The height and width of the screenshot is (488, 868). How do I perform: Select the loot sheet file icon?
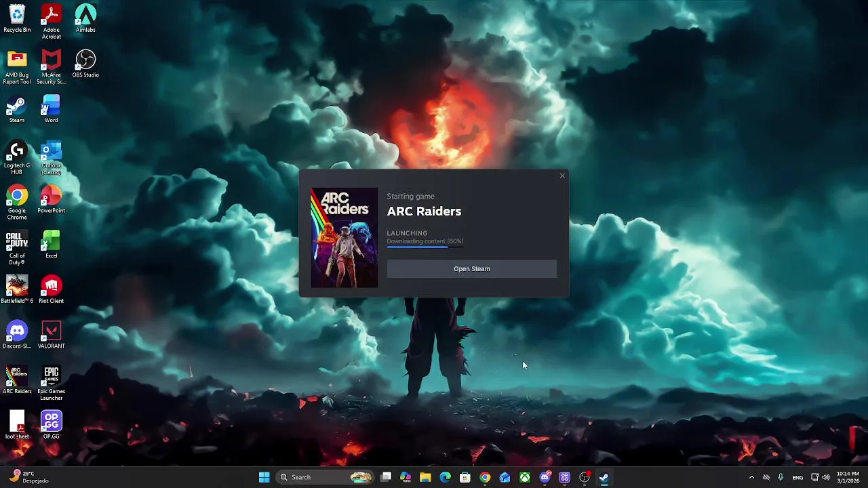pos(17,426)
